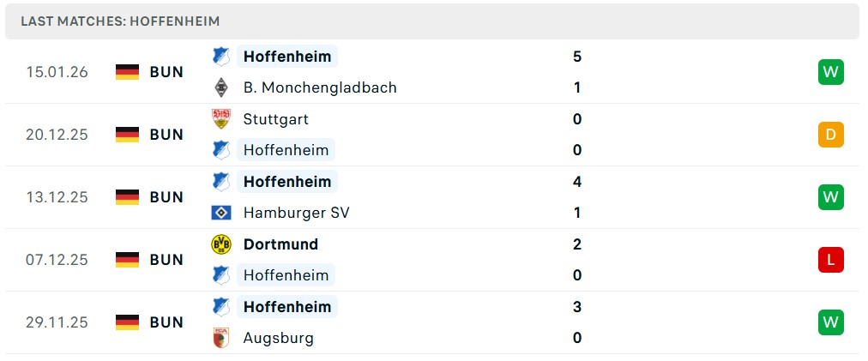Image resolution: width=868 pixels, height=361 pixels.
Task: Click the Augsburg club crest
Action: [x=221, y=338]
